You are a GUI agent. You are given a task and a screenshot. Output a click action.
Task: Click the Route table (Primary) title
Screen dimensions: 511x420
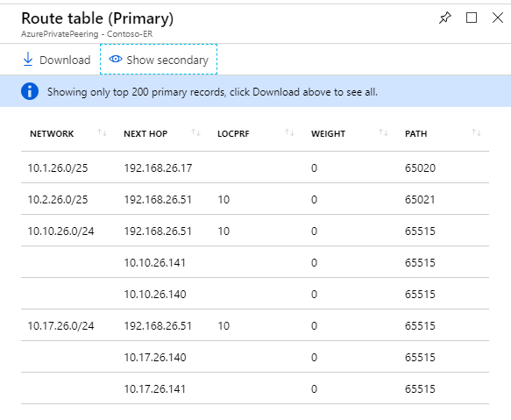click(97, 18)
